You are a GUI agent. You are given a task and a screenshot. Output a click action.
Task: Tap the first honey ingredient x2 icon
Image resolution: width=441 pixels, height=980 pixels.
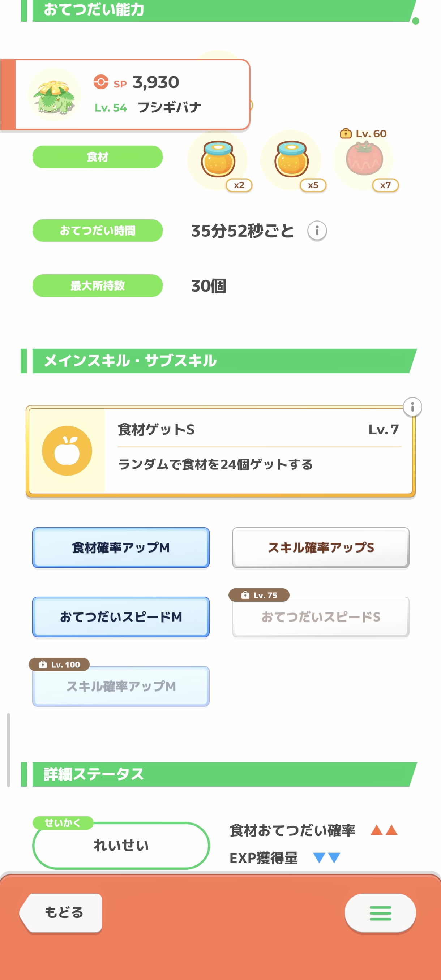(218, 159)
